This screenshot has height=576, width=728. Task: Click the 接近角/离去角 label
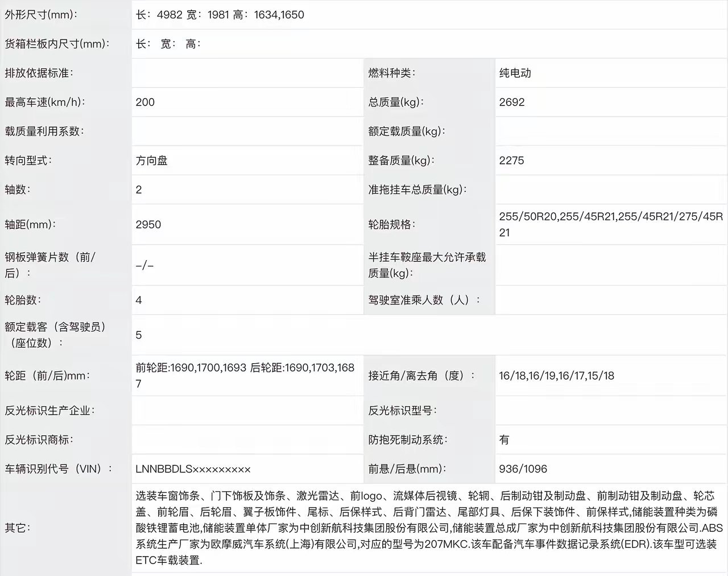pos(421,376)
